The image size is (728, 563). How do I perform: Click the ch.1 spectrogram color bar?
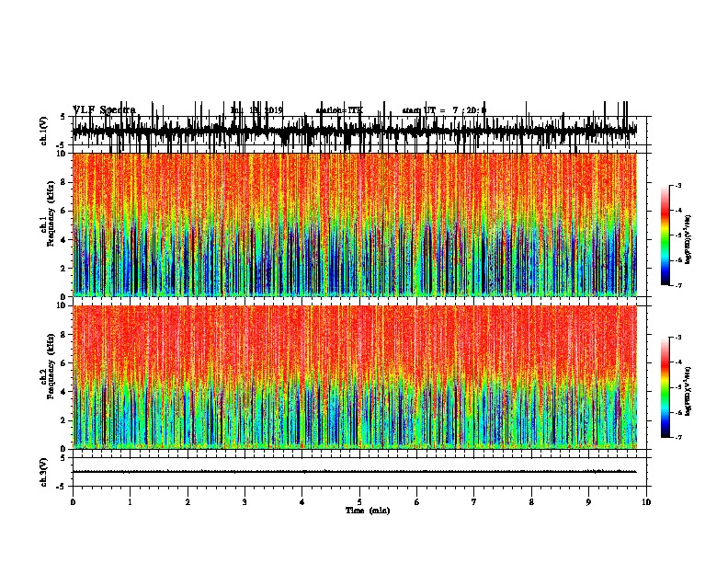pyautogui.click(x=665, y=236)
